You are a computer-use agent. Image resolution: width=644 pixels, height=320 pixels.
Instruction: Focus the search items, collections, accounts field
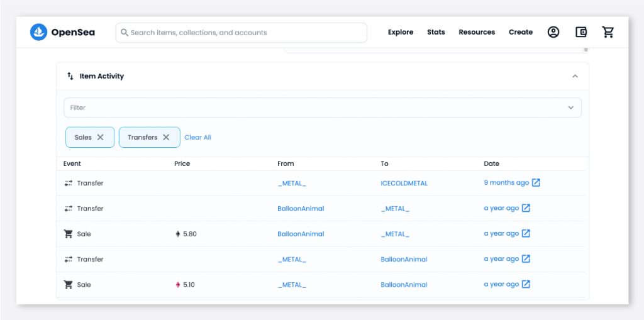(241, 33)
